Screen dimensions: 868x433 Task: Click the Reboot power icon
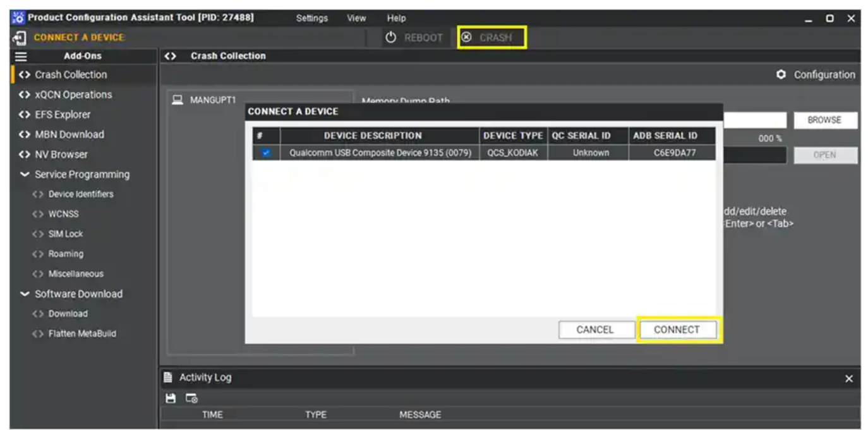point(391,37)
